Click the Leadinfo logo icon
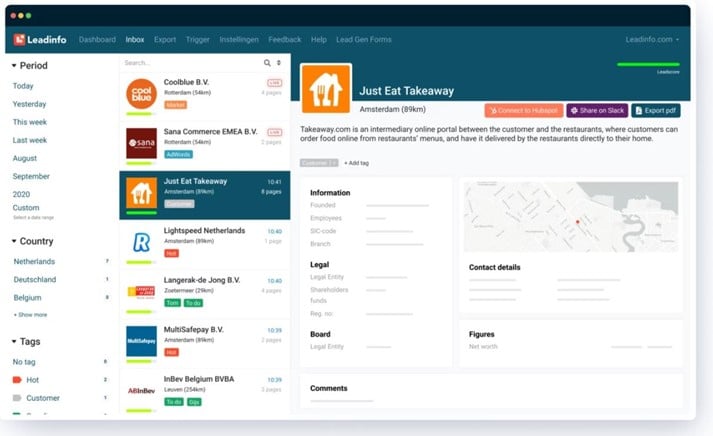Viewport: 713px width, 436px height. (x=19, y=40)
